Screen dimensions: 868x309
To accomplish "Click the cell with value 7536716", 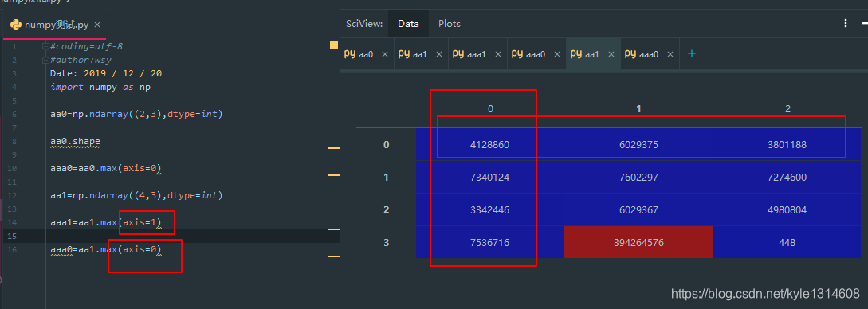I will point(490,242).
